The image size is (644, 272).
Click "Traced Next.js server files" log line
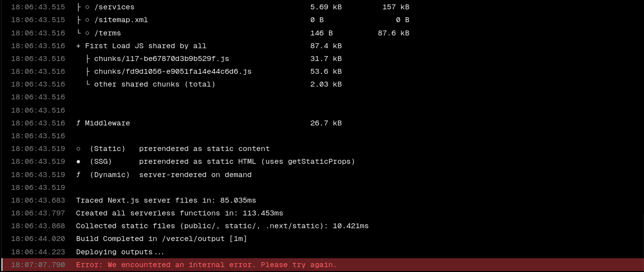point(166,201)
